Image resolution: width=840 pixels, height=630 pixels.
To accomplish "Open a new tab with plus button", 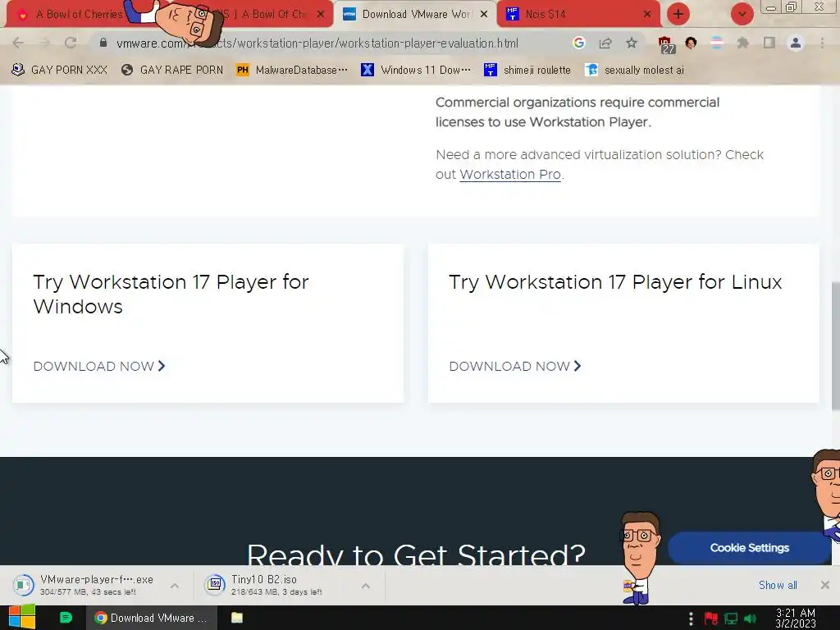I will coord(678,14).
